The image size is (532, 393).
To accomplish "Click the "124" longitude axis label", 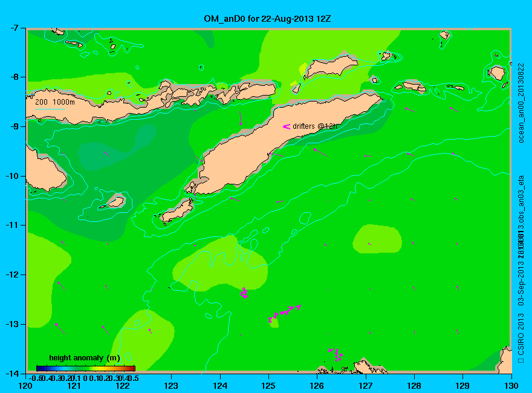I will pyautogui.click(x=220, y=386).
